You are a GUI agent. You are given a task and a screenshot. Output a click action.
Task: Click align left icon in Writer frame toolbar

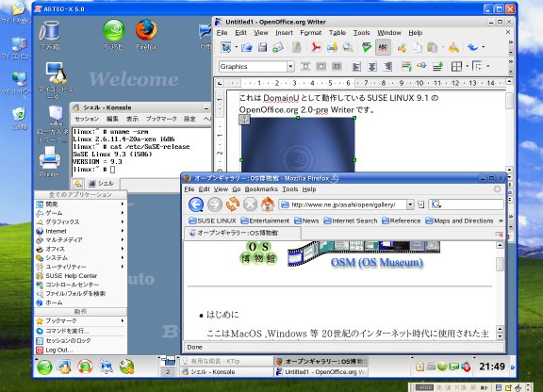point(356,66)
